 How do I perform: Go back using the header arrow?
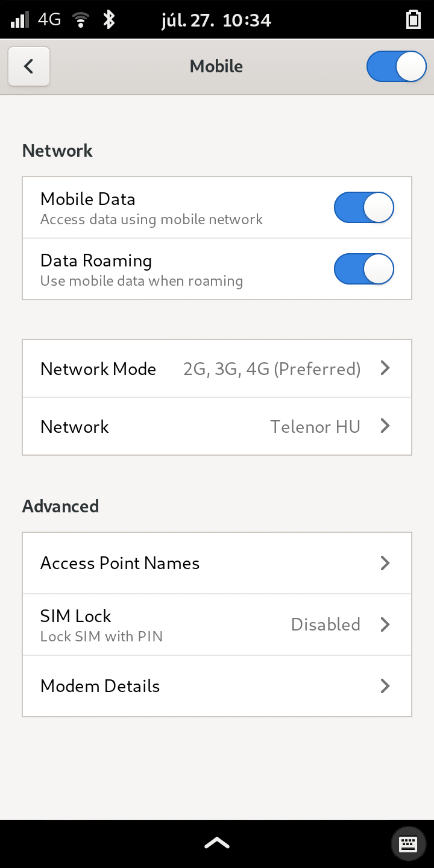[29, 66]
